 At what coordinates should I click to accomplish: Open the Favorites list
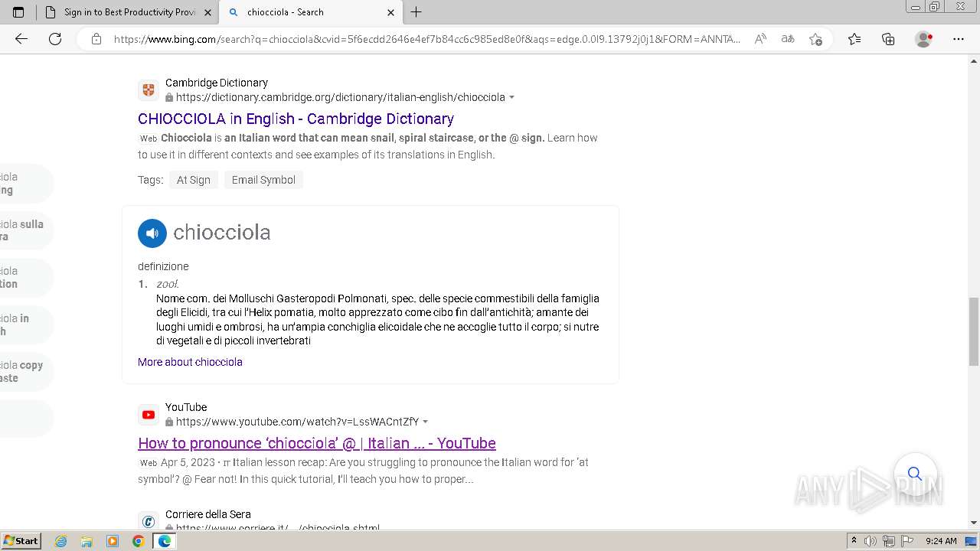(x=854, y=39)
